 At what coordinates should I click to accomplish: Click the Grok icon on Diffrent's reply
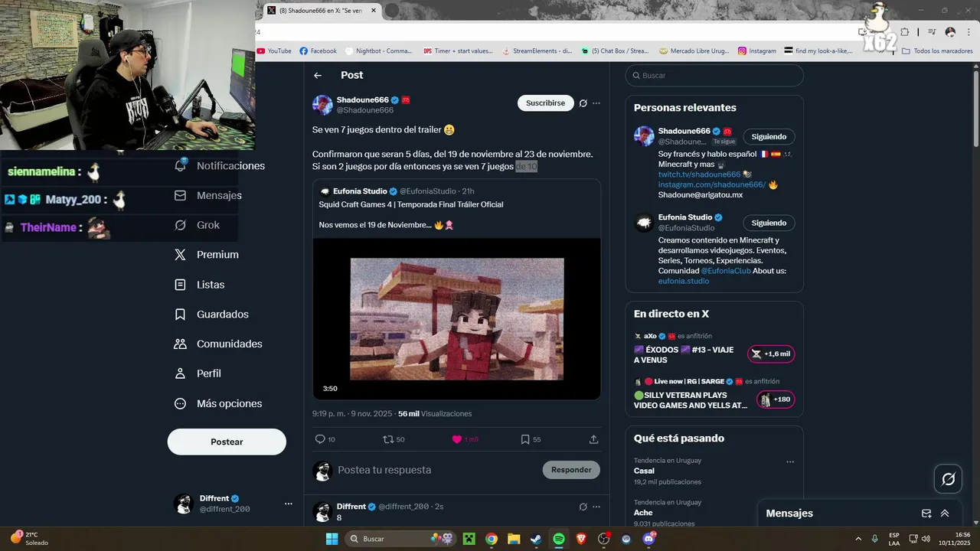583,507
